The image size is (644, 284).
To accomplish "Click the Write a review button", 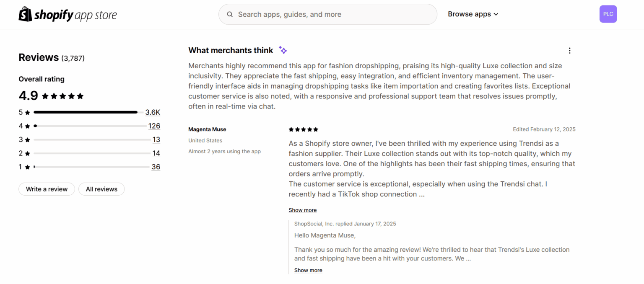I will (x=46, y=189).
